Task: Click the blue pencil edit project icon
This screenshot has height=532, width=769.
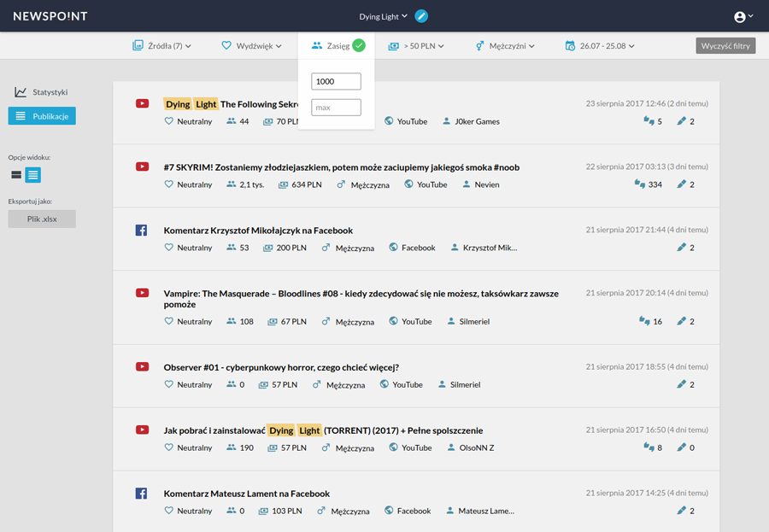Action: tap(421, 16)
